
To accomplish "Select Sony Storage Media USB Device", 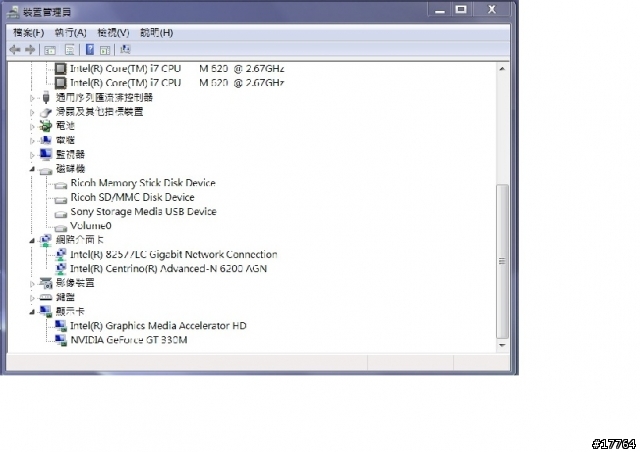I will click(x=143, y=212).
